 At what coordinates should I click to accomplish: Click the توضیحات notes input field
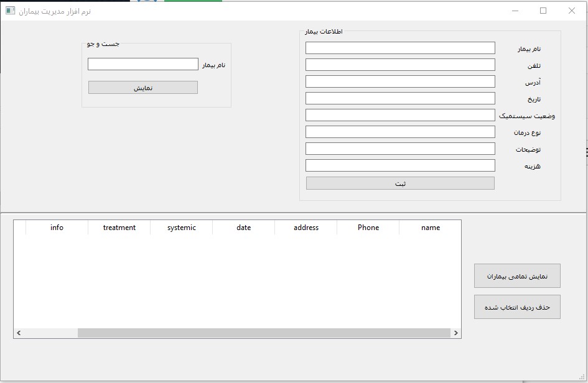(x=400, y=149)
